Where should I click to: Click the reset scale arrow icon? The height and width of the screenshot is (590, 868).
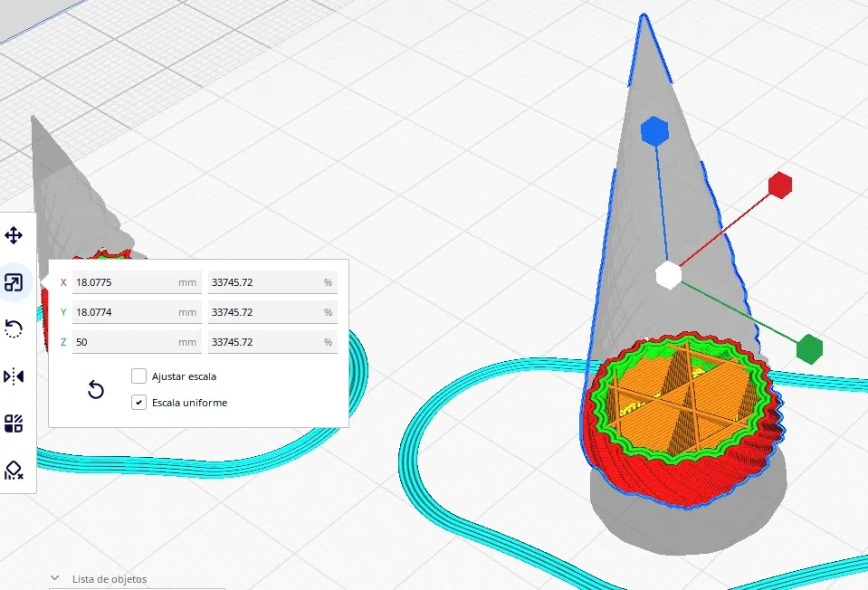pyautogui.click(x=96, y=389)
